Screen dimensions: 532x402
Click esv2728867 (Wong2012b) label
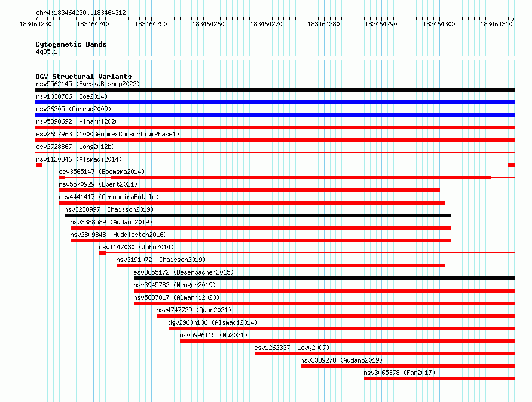(x=75, y=147)
